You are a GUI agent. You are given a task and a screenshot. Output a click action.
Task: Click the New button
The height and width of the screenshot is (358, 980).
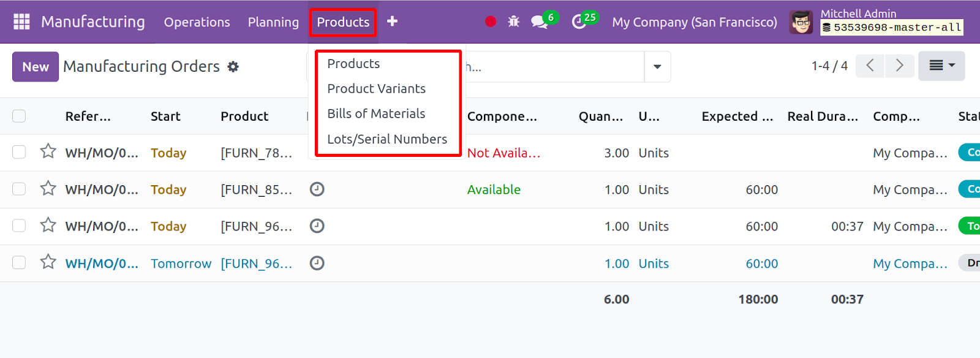pos(36,67)
